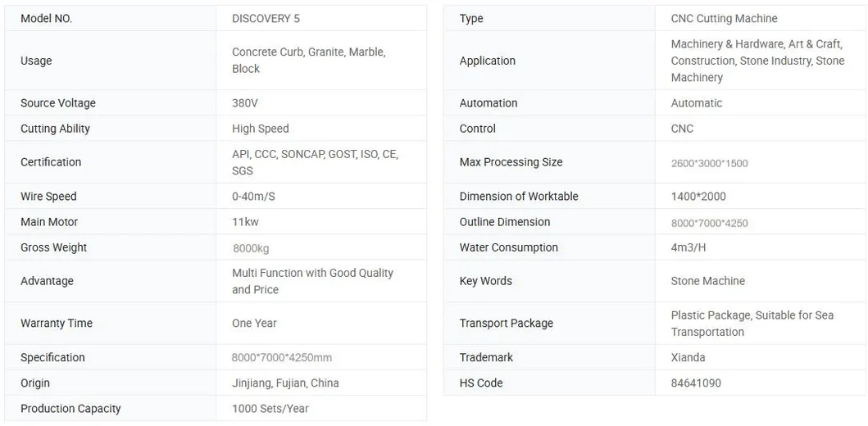Click the DISCOVERY 5 model number value
The width and height of the screenshot is (868, 426).
pos(266,18)
